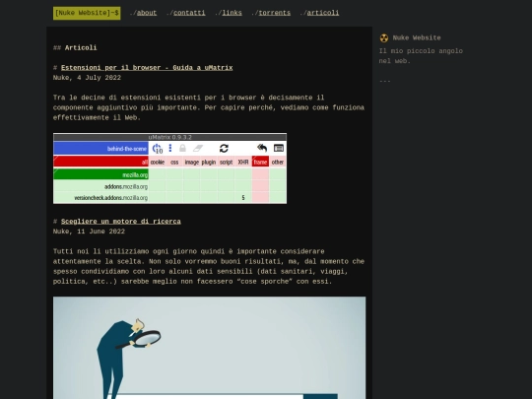Viewport: 532px width, 399px height.
Task: Open article 'Estensioni per il browser - Guida a uMatrix'
Action: (147, 68)
